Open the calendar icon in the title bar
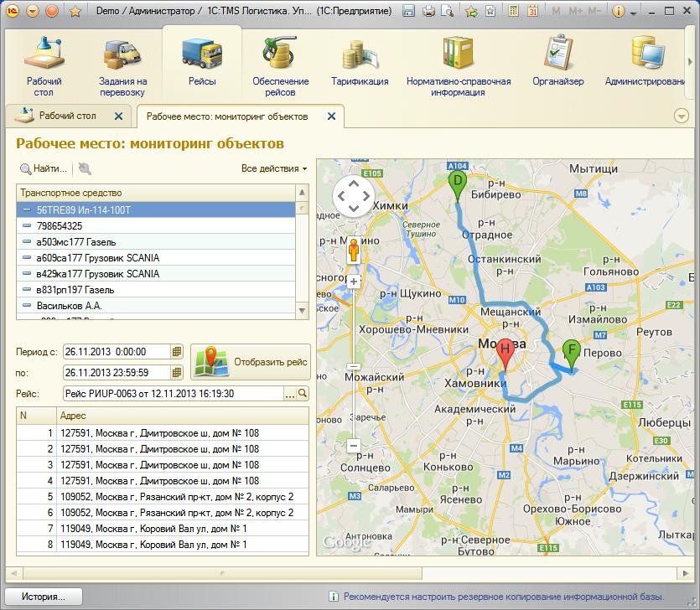The width and height of the screenshot is (700, 610). tap(533, 12)
